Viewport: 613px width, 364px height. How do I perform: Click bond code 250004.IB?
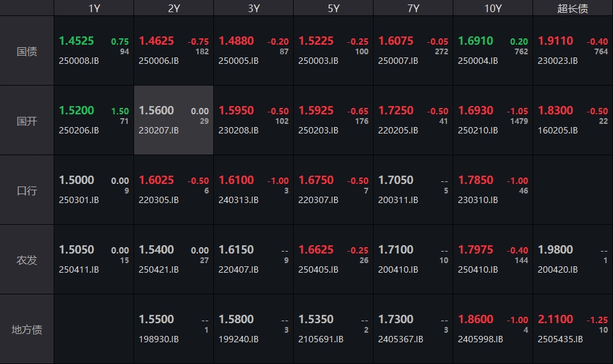(x=478, y=61)
